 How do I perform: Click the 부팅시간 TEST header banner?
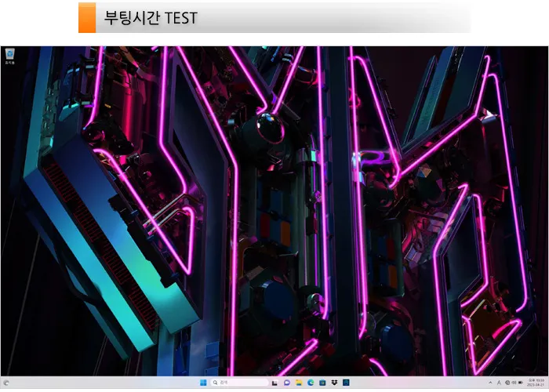(x=274, y=17)
